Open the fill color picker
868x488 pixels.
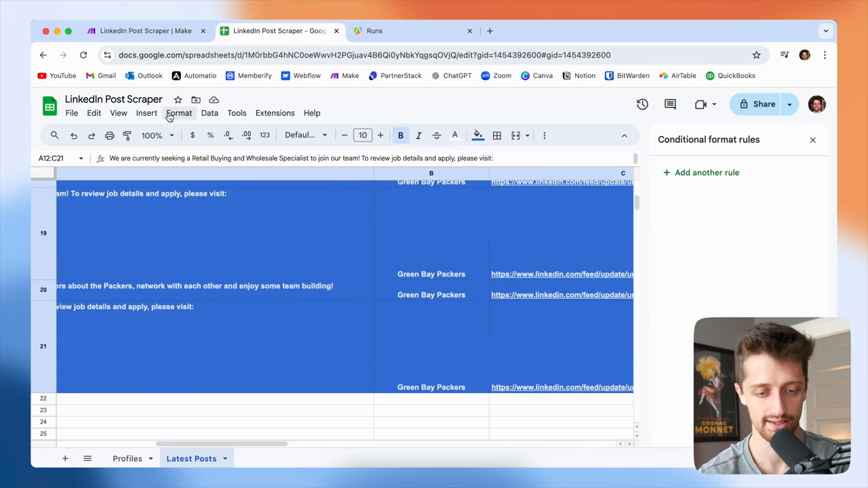point(478,136)
